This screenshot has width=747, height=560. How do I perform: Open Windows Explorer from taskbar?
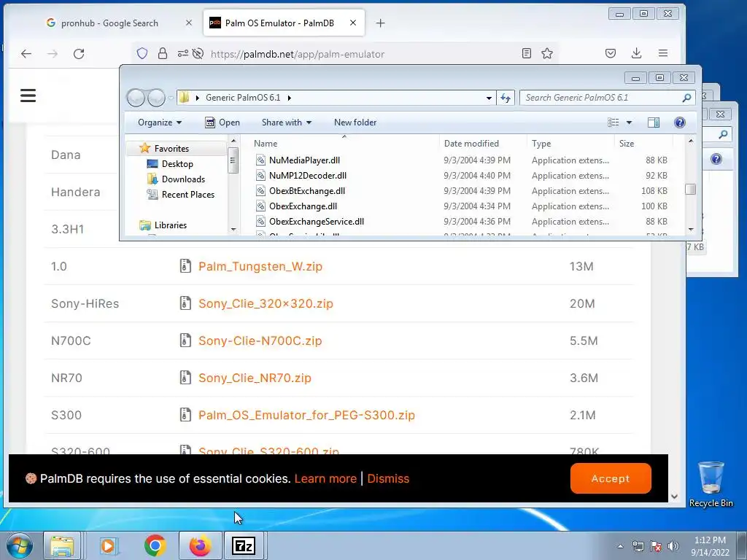62,545
